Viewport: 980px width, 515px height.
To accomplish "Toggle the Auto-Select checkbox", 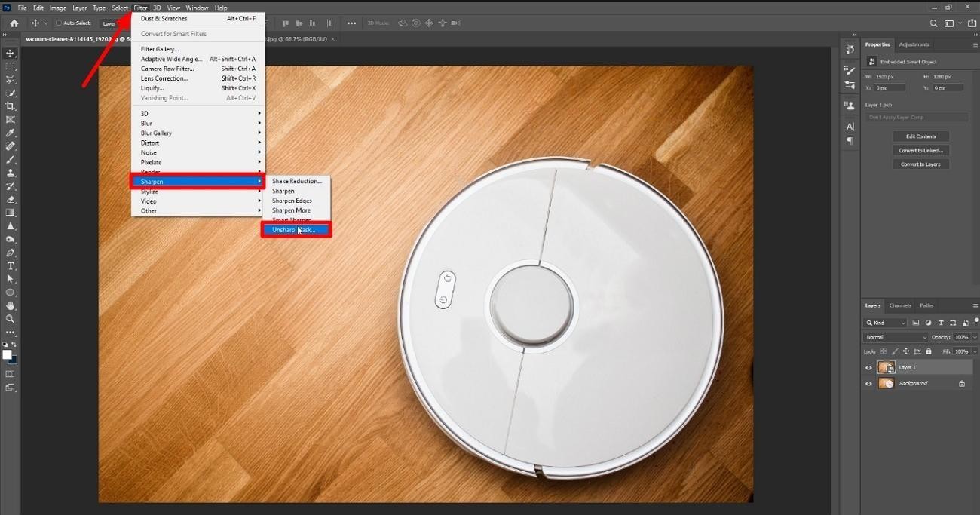I will click(x=59, y=23).
